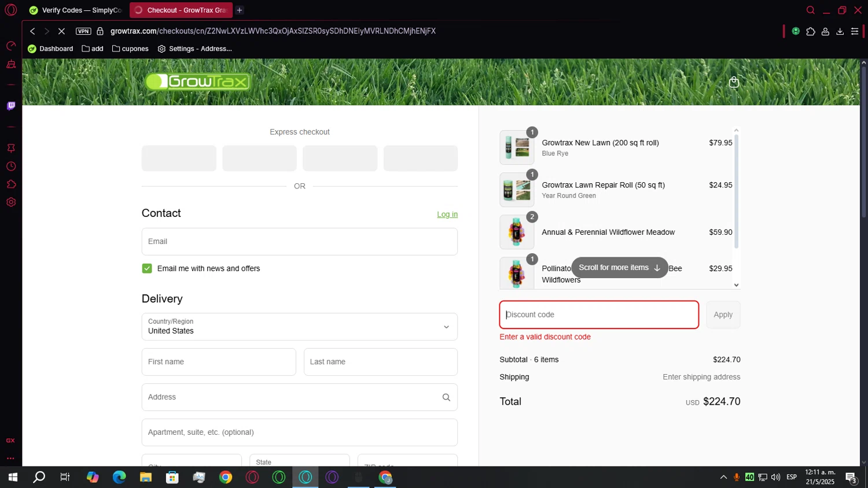Open the Dashboard bookmark

pyautogui.click(x=50, y=49)
